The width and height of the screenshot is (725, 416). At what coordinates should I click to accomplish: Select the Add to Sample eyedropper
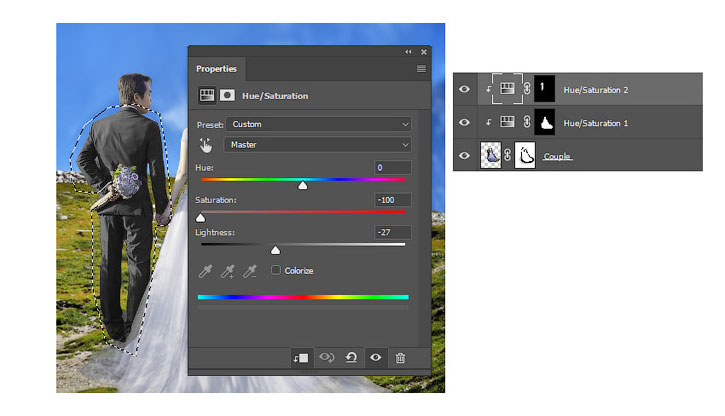[227, 271]
